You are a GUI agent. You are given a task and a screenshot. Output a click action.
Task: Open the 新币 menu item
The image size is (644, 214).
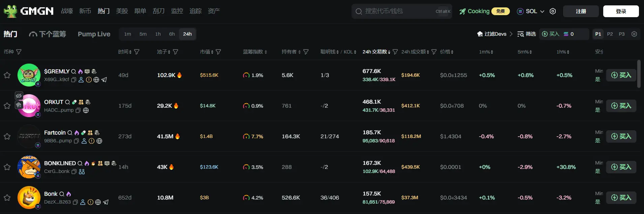pyautogui.click(x=85, y=11)
